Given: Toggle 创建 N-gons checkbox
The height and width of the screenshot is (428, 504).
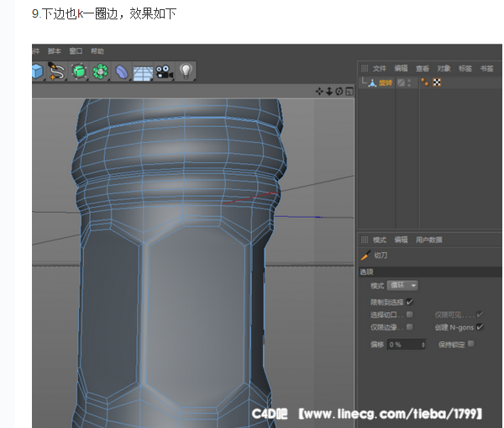Looking at the screenshot, I should click(480, 326).
